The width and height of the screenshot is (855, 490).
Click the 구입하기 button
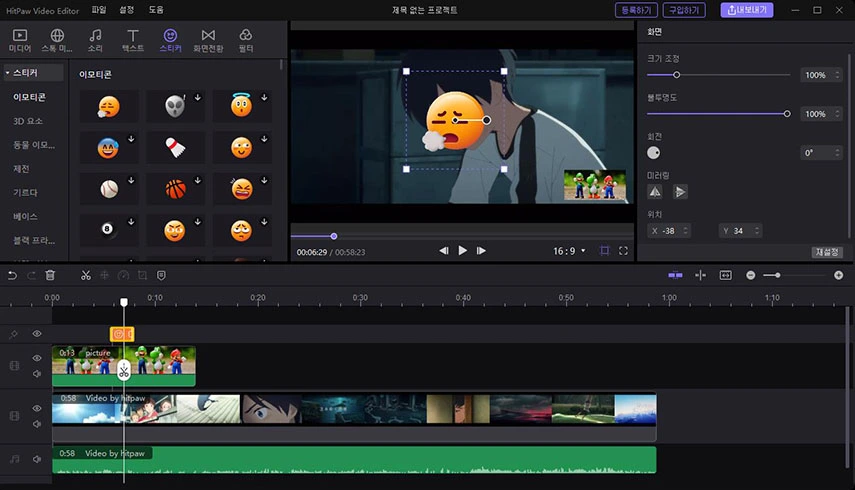[684, 10]
